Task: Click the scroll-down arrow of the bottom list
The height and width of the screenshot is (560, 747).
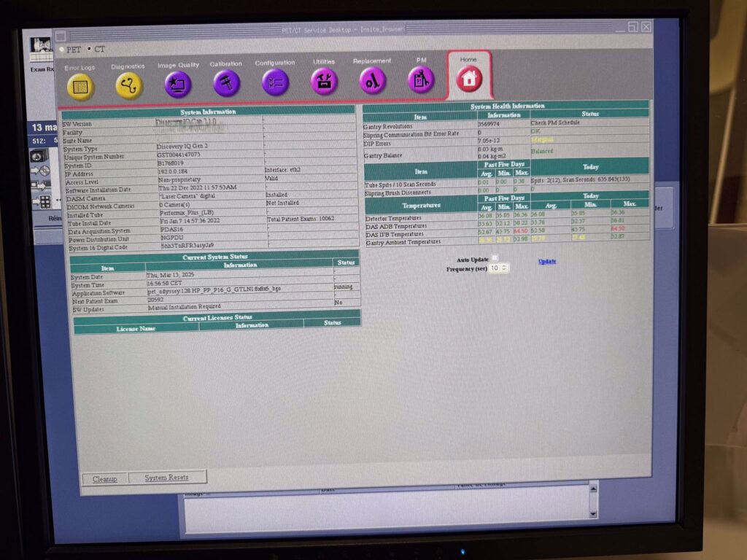Action: [593, 514]
